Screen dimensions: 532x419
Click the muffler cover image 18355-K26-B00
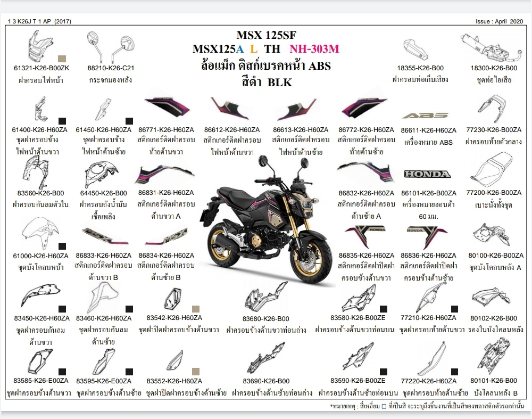[x=415, y=50]
